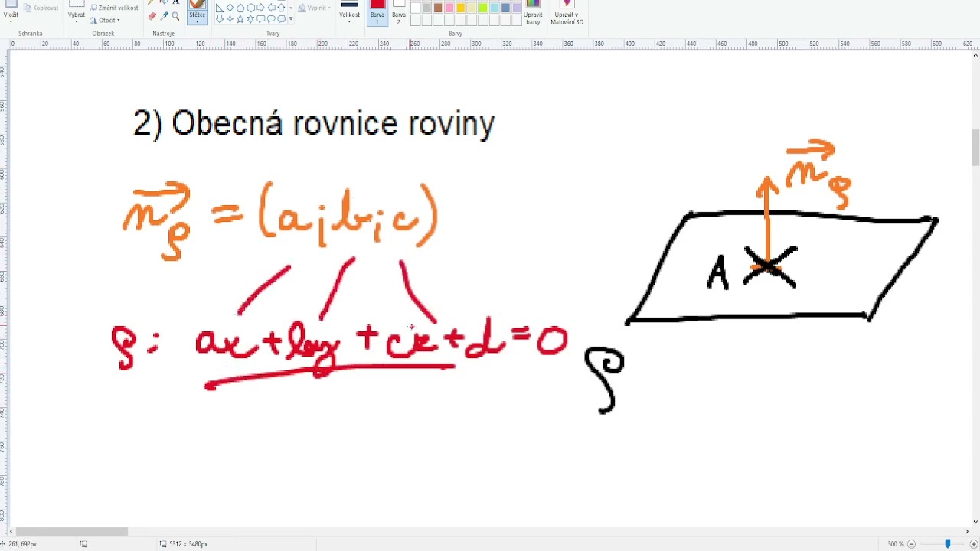Image resolution: width=980 pixels, height=551 pixels.
Task: Pick the lavender color swatch
Action: pos(517,8)
